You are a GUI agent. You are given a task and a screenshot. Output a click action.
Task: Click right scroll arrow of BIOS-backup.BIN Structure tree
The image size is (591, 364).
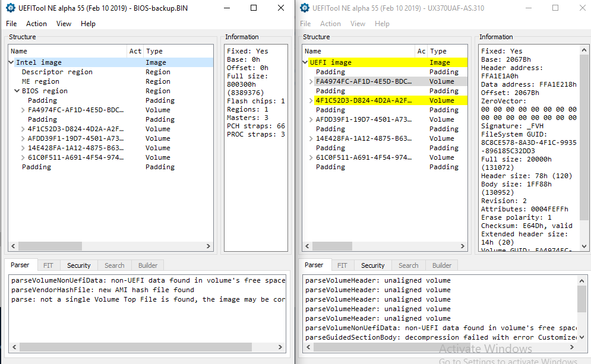208,246
